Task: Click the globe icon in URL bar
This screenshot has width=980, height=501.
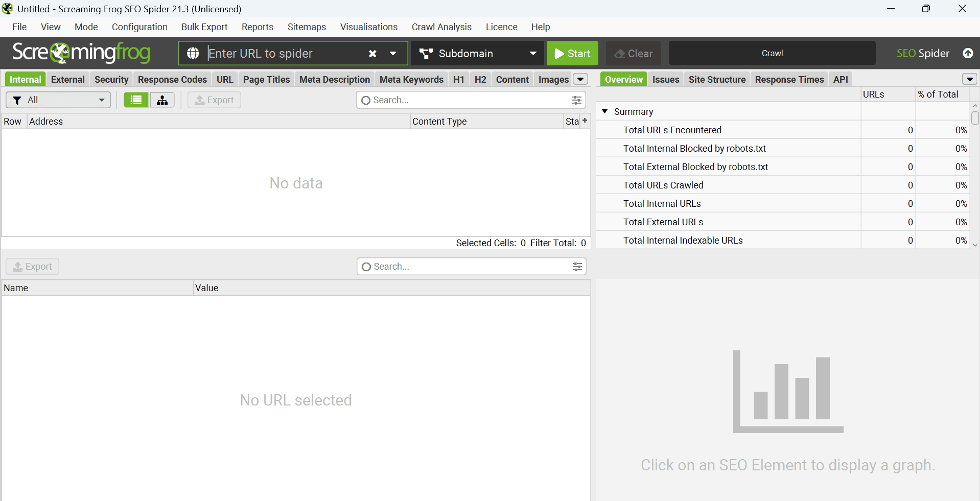Action: click(193, 53)
